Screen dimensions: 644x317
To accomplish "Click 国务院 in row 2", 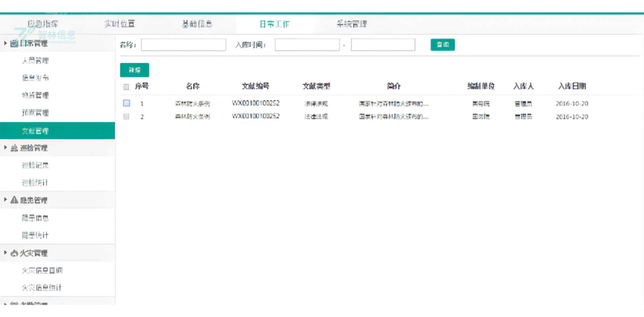I will click(x=481, y=117).
